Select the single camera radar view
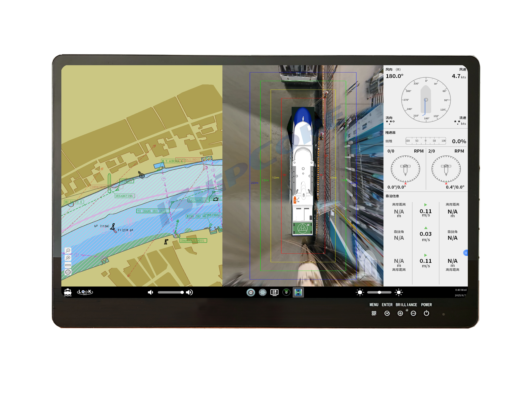 (286, 292)
